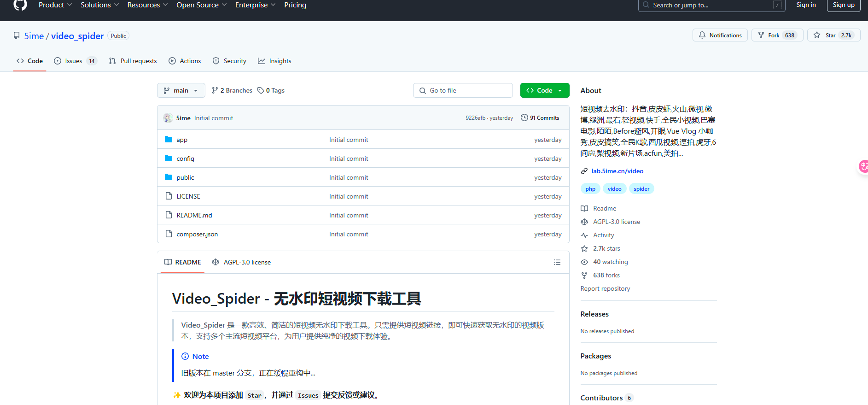Open the README outline list icon

tap(557, 262)
